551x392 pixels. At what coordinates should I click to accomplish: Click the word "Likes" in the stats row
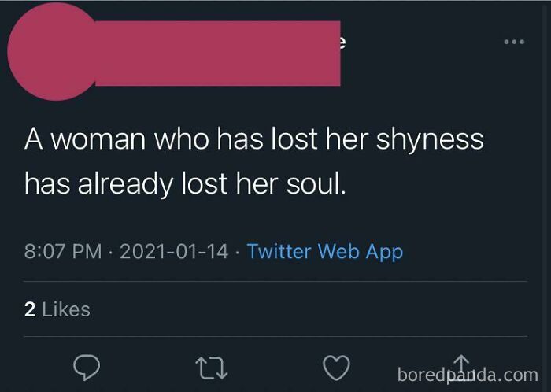[x=66, y=310]
